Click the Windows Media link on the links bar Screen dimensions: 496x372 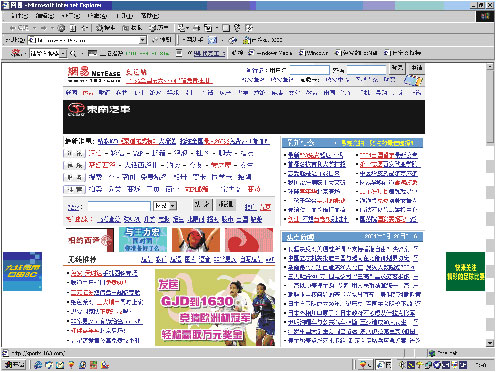[x=271, y=53]
